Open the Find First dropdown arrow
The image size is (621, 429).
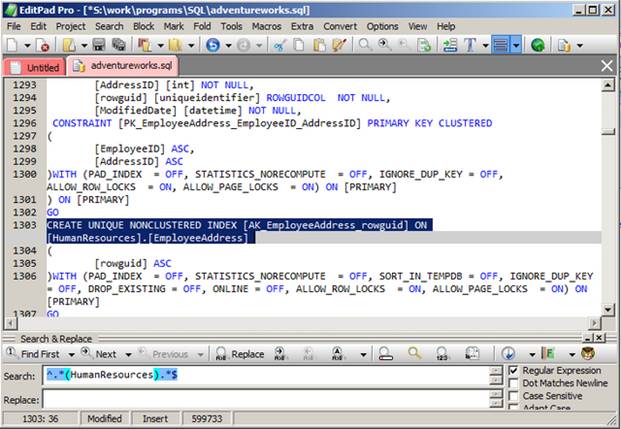71,355
